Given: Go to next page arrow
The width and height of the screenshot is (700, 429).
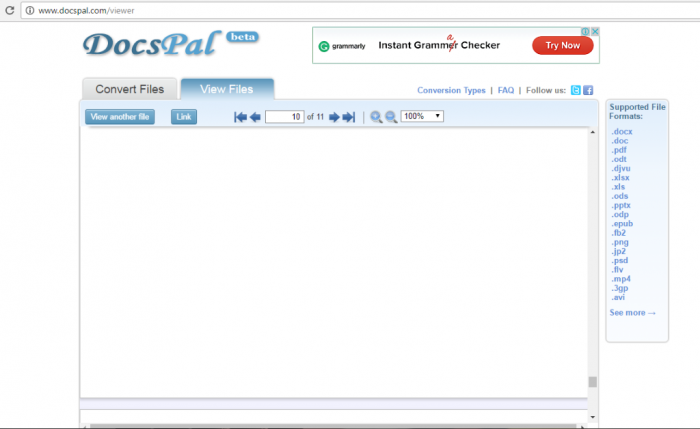Looking at the screenshot, I should [334, 117].
